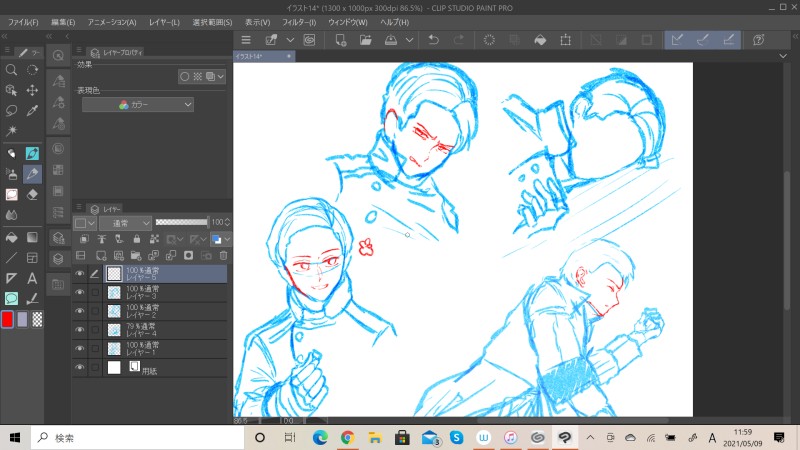Select the Correct line tool
Image resolution: width=800 pixels, height=450 pixels.
coord(32,298)
